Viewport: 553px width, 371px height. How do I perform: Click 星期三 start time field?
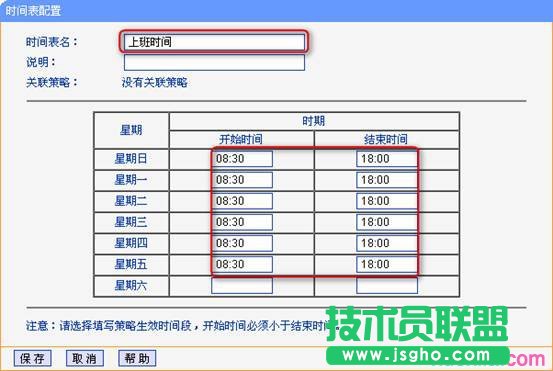point(242,222)
